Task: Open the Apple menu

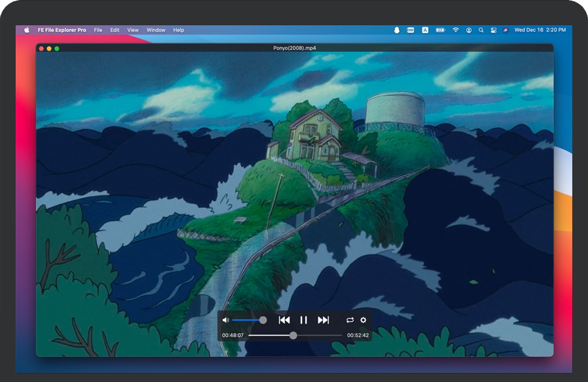Action: (27, 30)
